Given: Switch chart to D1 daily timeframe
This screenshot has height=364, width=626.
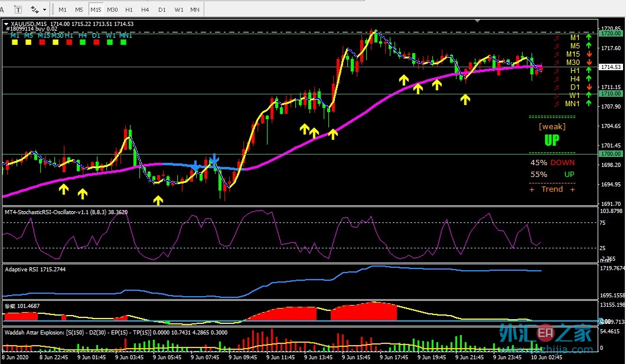Looking at the screenshot, I should click(162, 9).
